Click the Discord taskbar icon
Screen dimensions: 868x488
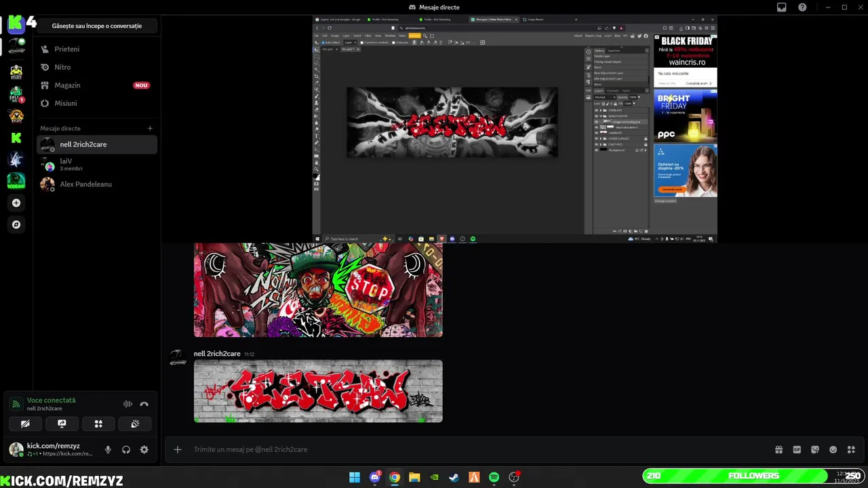pyautogui.click(x=374, y=477)
